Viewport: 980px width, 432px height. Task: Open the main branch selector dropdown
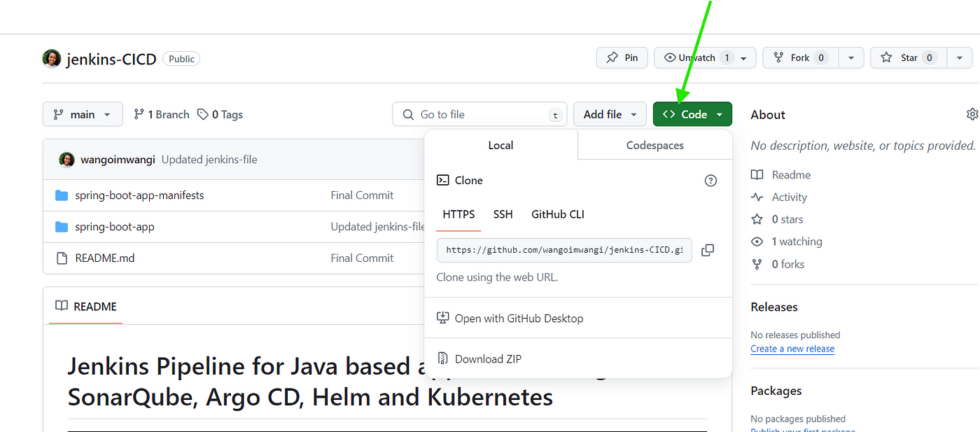[83, 114]
